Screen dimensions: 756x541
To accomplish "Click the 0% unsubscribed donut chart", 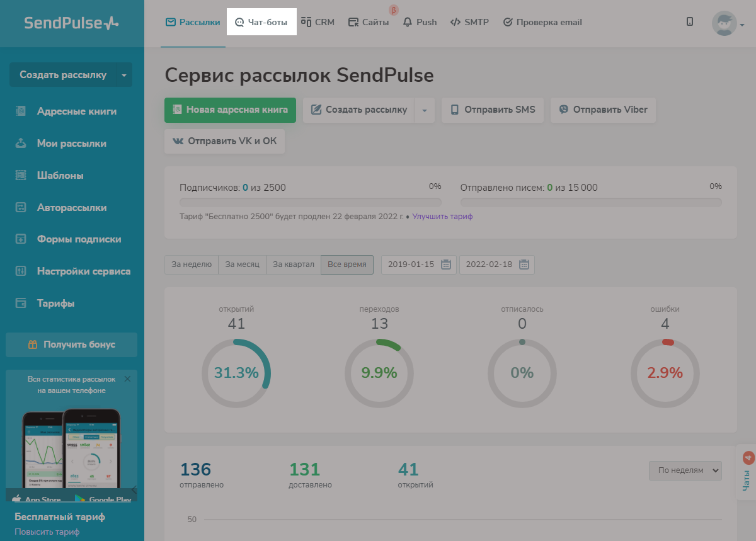I will pyautogui.click(x=522, y=373).
